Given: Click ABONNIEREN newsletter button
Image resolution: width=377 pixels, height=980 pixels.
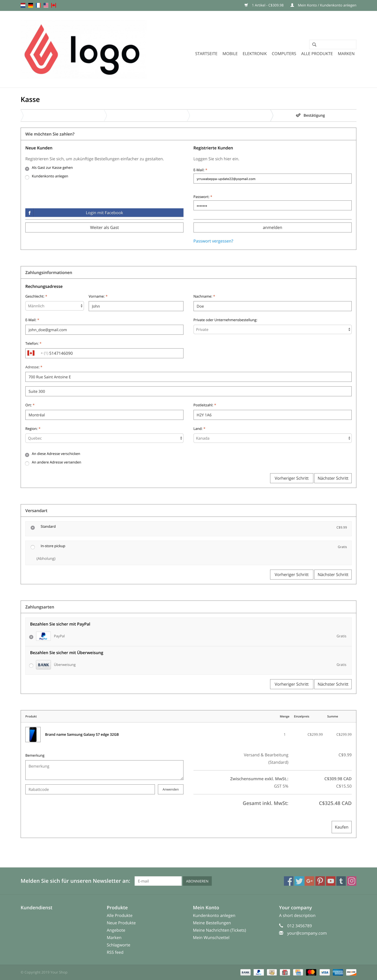Looking at the screenshot, I should 197,881.
